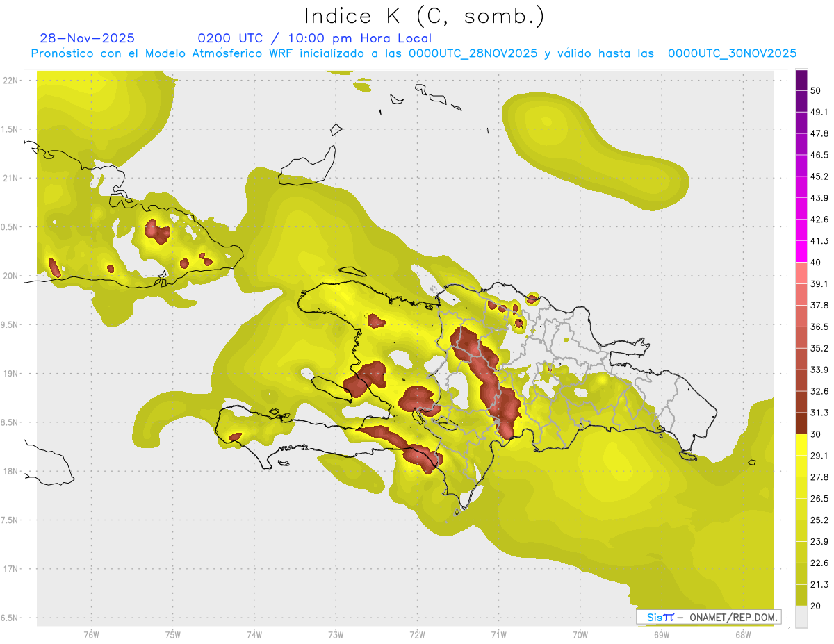Click the init time '0000UTC_28NOV2025'
Viewport: 834px width, 644px height.
[473, 53]
